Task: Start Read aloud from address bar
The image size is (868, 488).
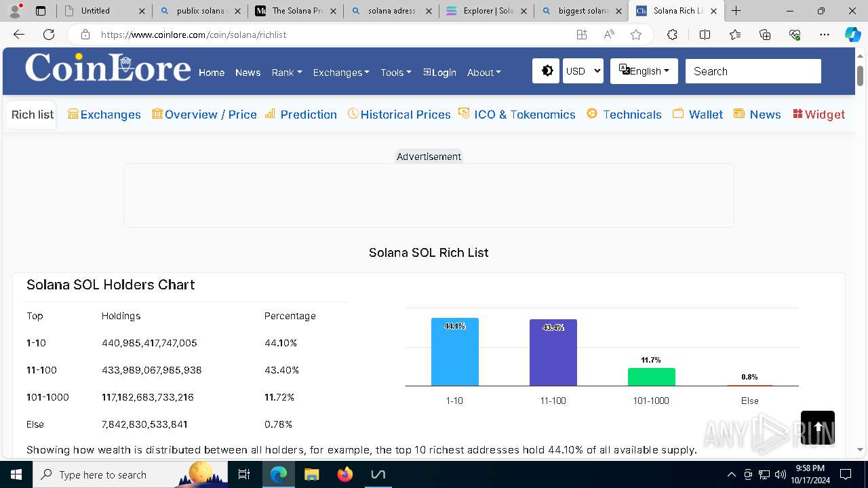Action: point(609,35)
